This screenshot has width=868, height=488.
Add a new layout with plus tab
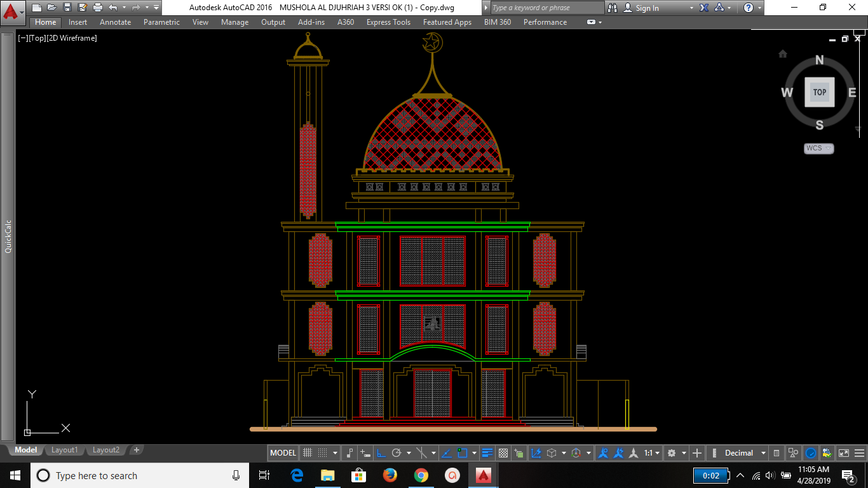136,450
